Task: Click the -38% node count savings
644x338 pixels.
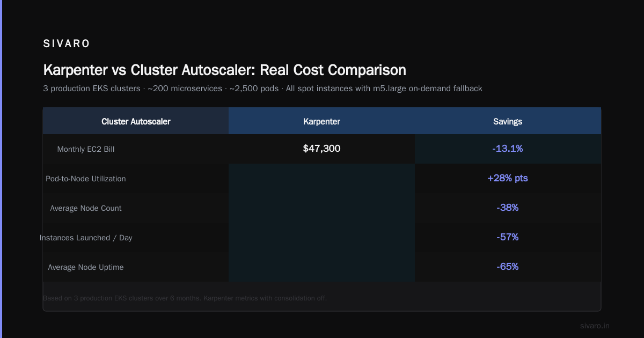Action: point(508,208)
